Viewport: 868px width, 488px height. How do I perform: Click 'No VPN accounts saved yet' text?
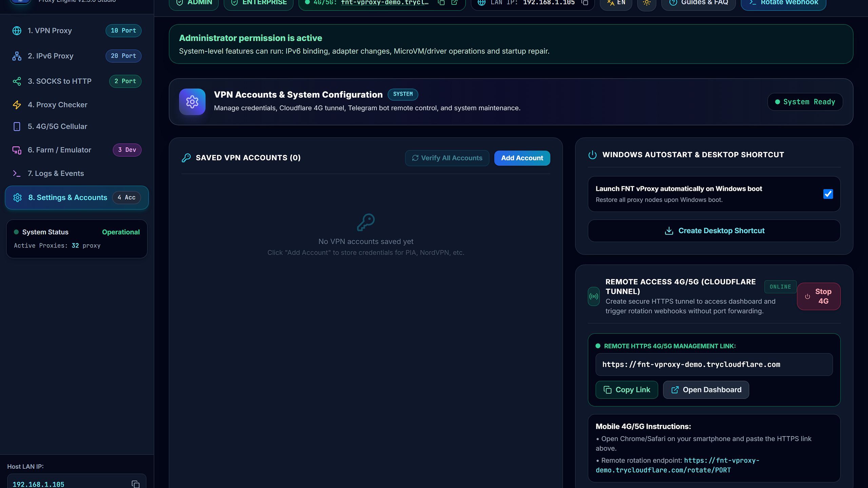click(366, 242)
